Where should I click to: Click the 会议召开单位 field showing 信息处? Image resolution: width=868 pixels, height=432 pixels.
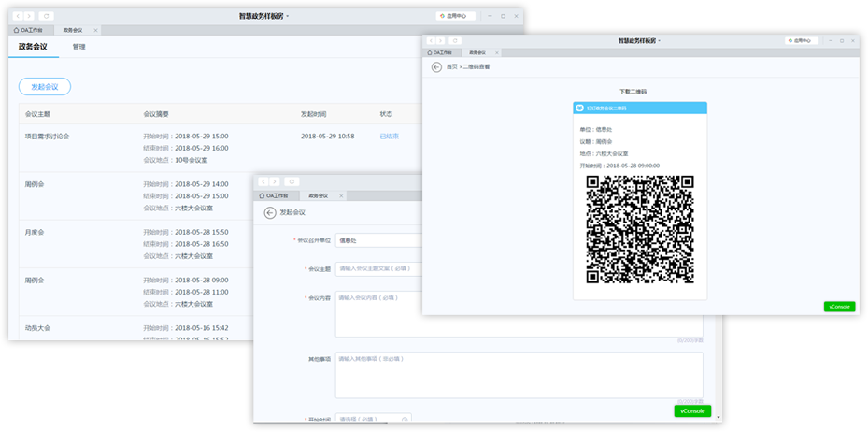click(x=379, y=240)
